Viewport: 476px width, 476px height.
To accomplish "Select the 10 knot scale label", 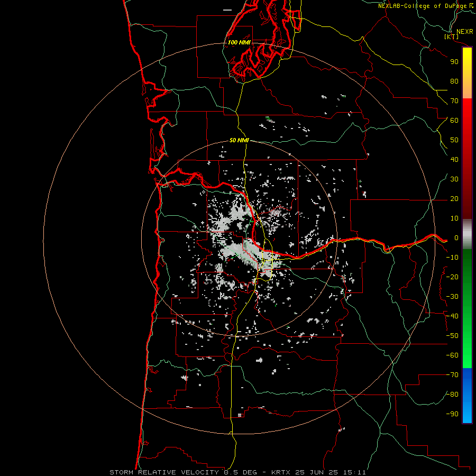I will point(454,218).
